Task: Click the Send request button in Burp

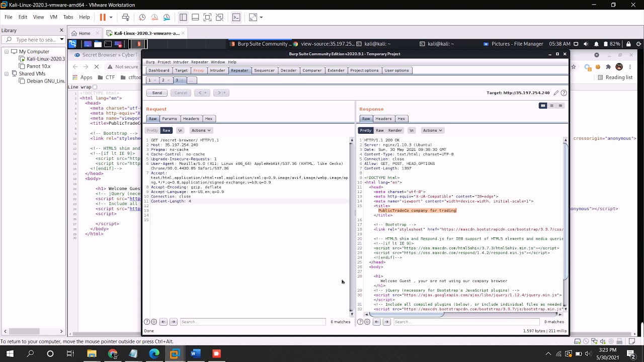Action: [157, 93]
